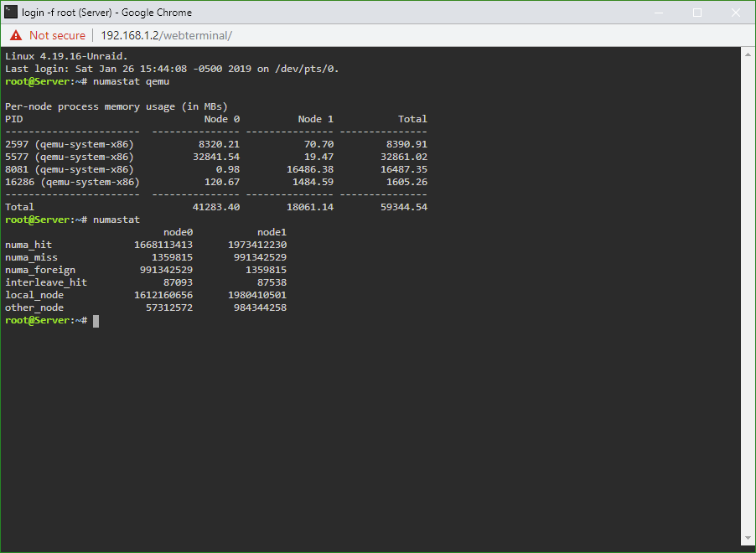Click the 'other_node' row label
756x553 pixels.
[34, 308]
